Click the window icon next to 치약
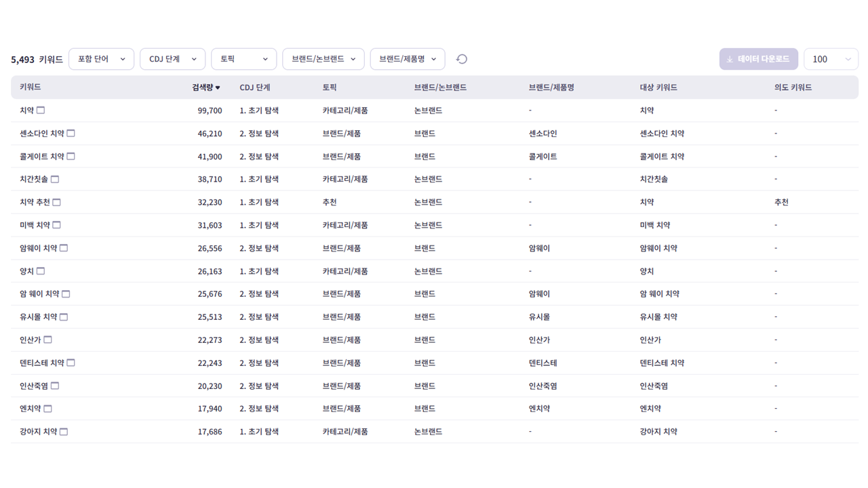This screenshot has width=868, height=488. click(x=41, y=110)
